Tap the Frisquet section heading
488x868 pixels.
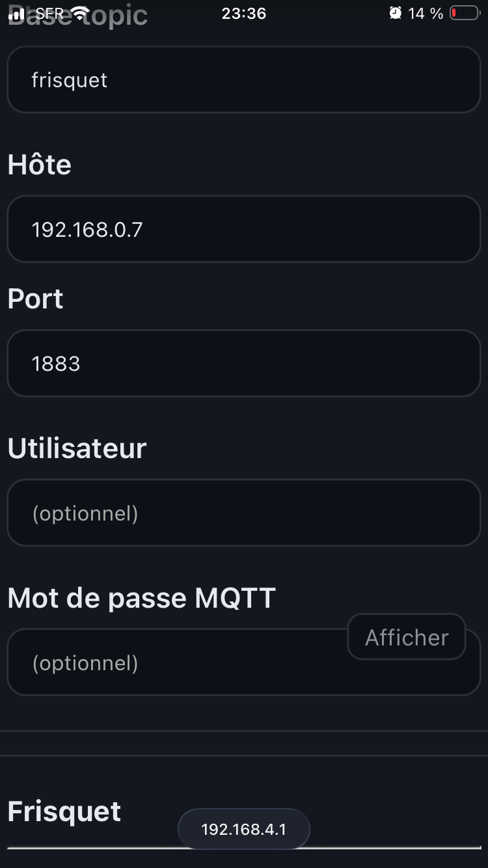pyautogui.click(x=64, y=811)
